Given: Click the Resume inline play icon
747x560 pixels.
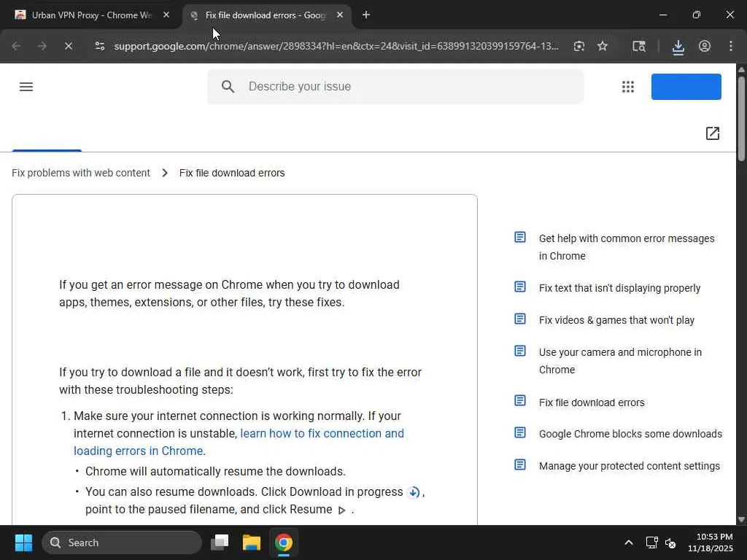Looking at the screenshot, I should tap(341, 510).
